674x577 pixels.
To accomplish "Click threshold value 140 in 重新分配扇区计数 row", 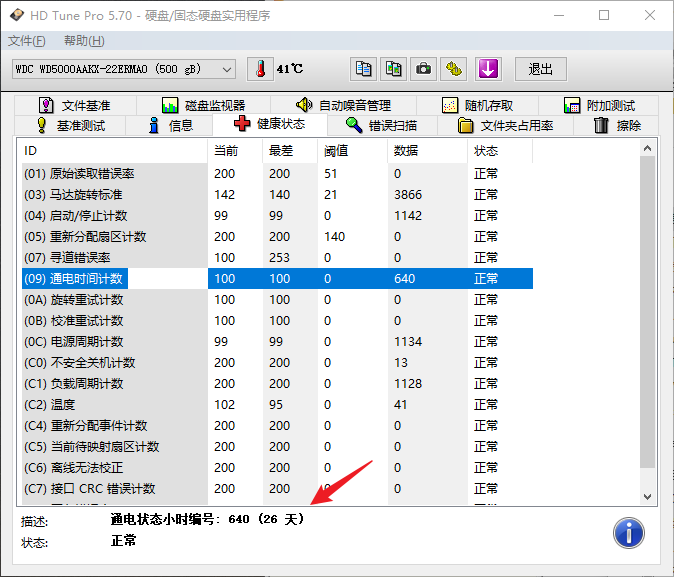I will pyautogui.click(x=334, y=237).
